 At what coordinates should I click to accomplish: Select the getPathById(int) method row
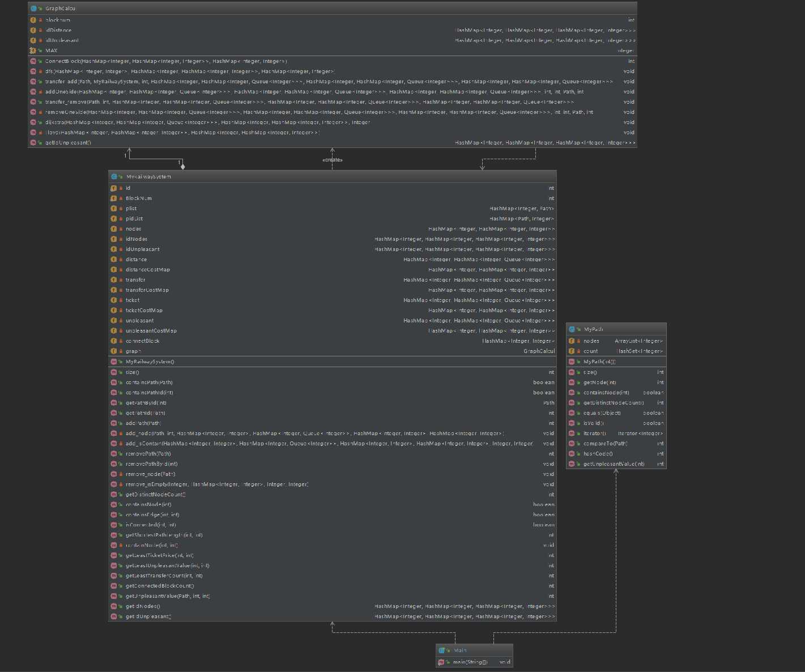click(x=333, y=403)
